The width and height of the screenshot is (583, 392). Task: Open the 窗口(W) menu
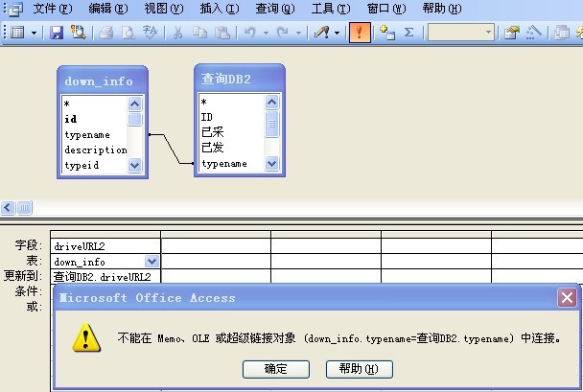386,9
